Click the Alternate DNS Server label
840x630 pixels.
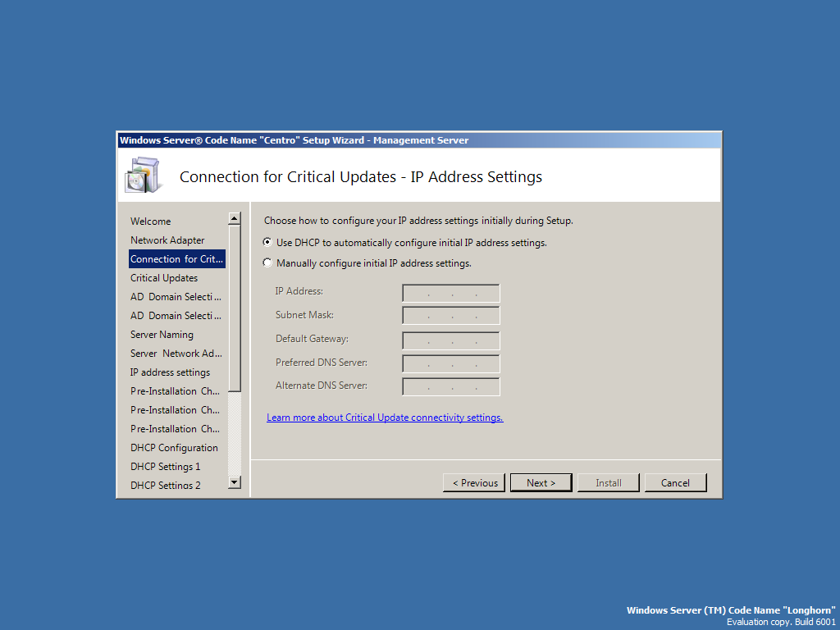tap(322, 386)
